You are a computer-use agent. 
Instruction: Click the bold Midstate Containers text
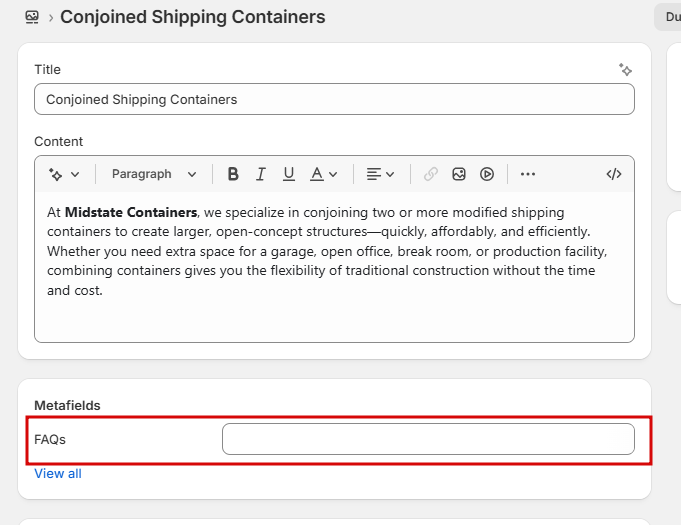coord(131,213)
